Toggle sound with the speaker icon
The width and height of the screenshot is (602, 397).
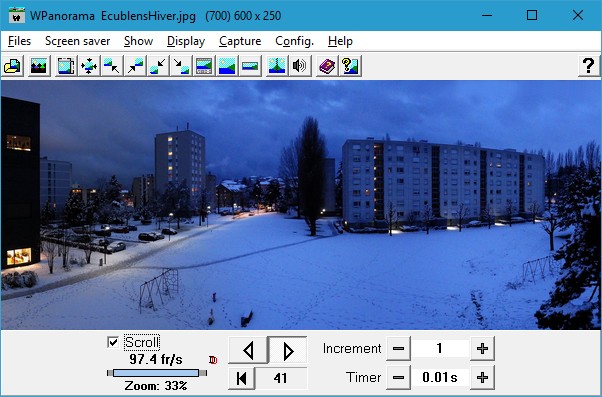point(300,66)
